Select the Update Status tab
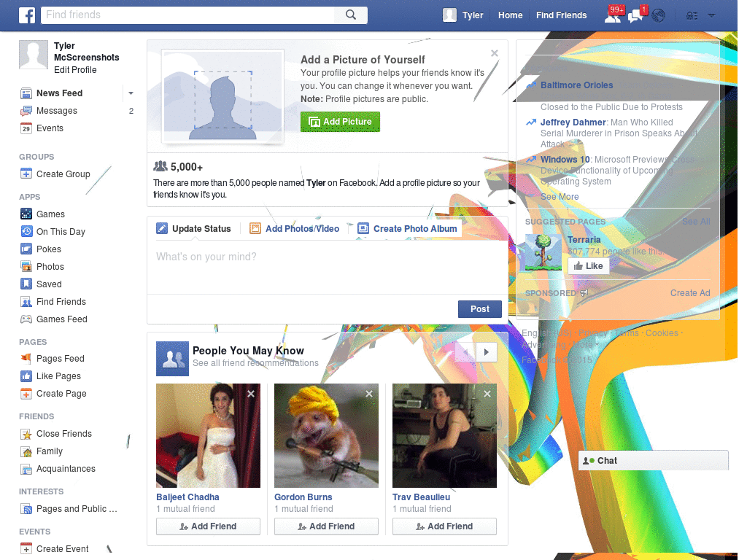This screenshot has width=747, height=560. tap(193, 228)
